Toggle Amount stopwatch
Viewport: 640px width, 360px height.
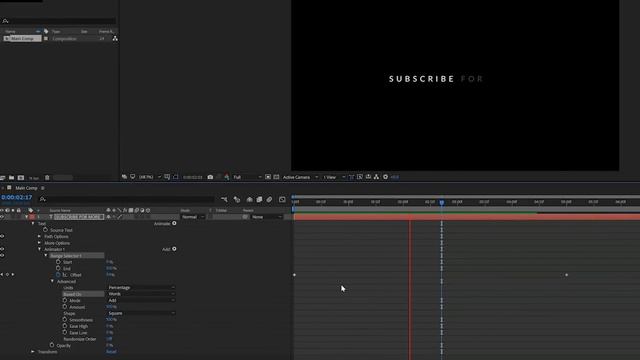pos(64,307)
